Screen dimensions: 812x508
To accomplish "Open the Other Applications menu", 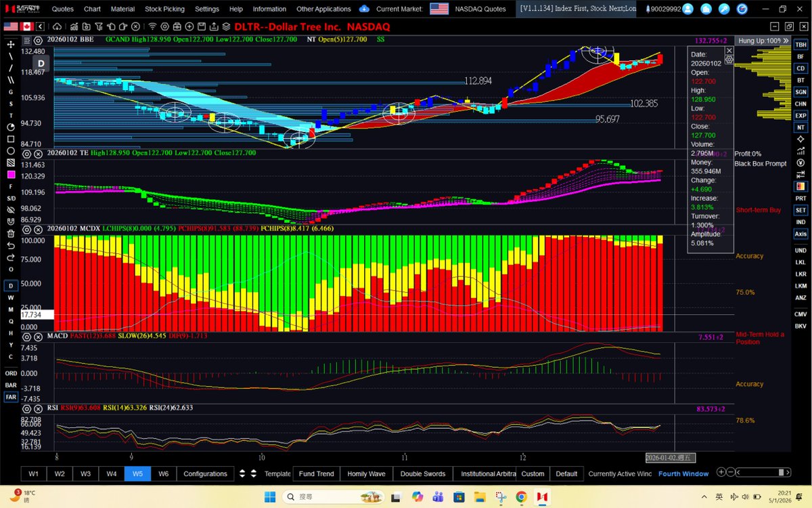I will (x=323, y=9).
